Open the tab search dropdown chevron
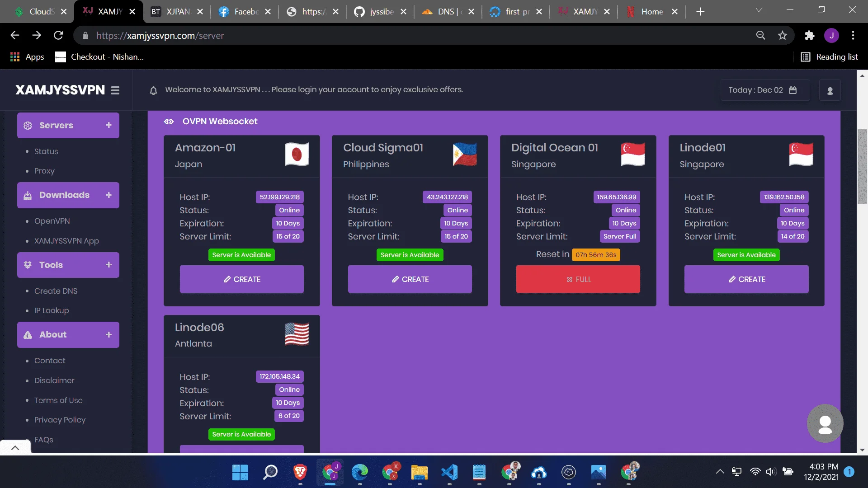The image size is (868, 488). [759, 10]
